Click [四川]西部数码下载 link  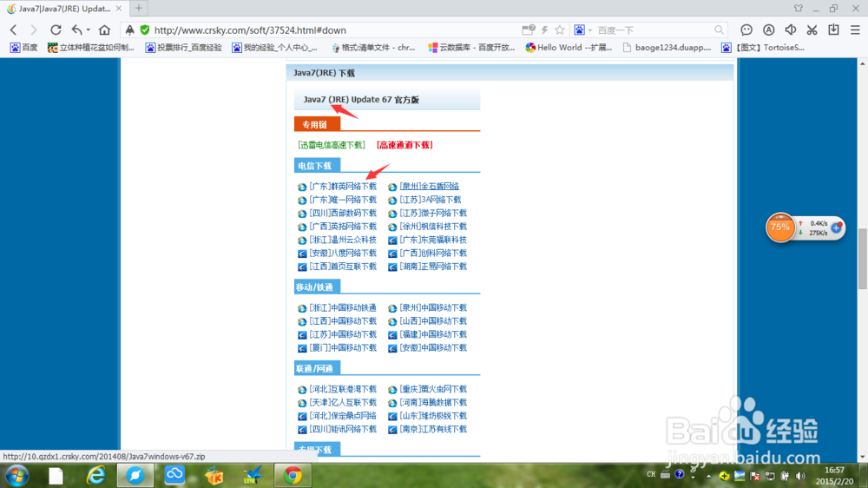[x=343, y=214]
